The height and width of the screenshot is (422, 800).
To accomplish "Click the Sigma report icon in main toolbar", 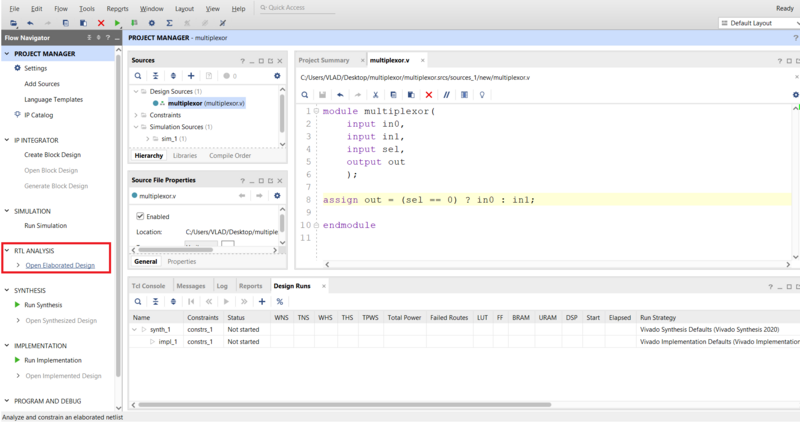I will point(169,23).
